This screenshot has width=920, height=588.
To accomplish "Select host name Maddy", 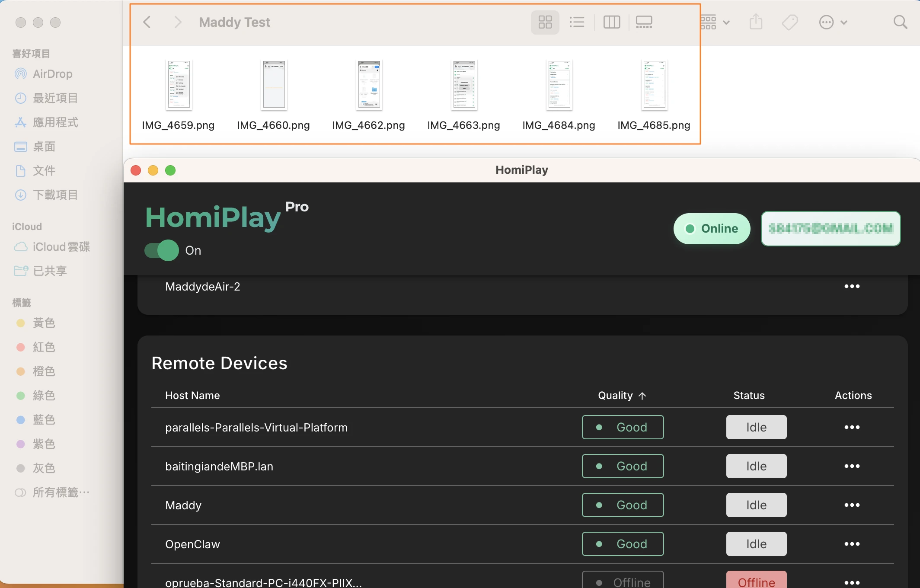I will click(183, 505).
